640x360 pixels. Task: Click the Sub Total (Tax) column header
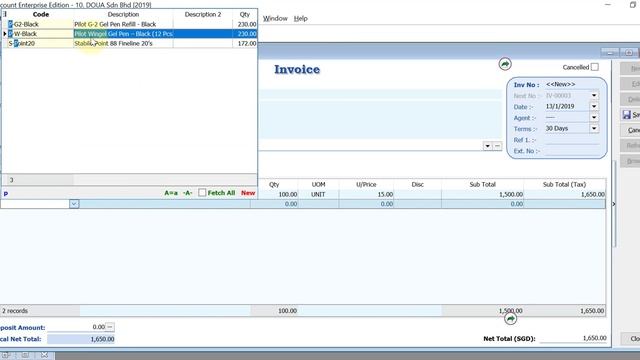pyautogui.click(x=564, y=184)
